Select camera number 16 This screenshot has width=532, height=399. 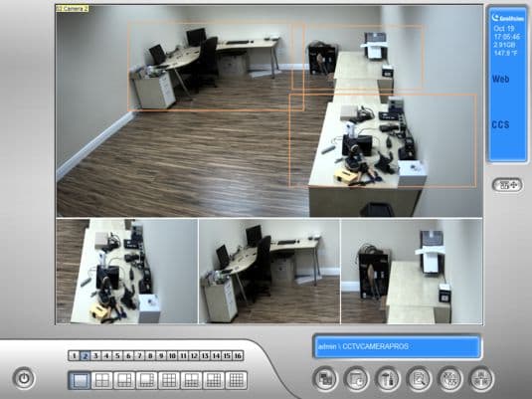coord(238,355)
